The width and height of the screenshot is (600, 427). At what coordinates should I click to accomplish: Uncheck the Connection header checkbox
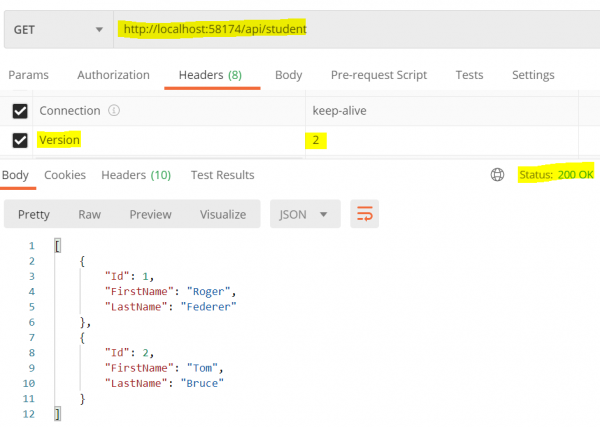[20, 111]
